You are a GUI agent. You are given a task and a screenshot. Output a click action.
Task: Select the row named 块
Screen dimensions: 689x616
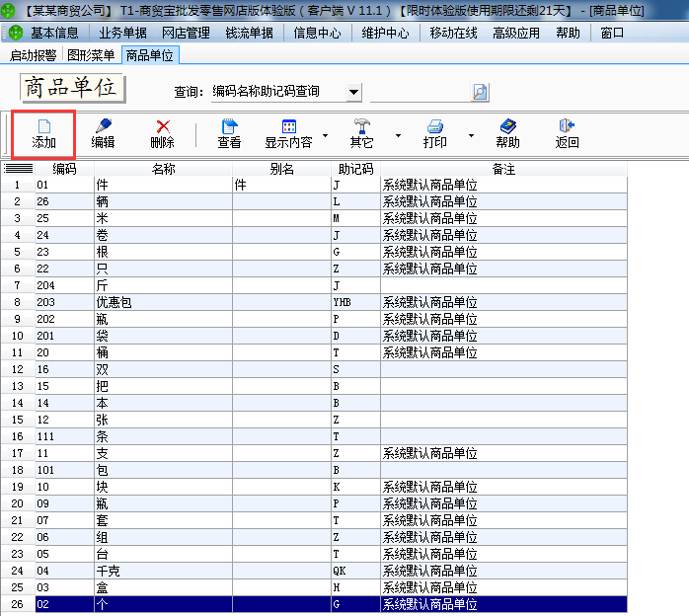click(314, 487)
